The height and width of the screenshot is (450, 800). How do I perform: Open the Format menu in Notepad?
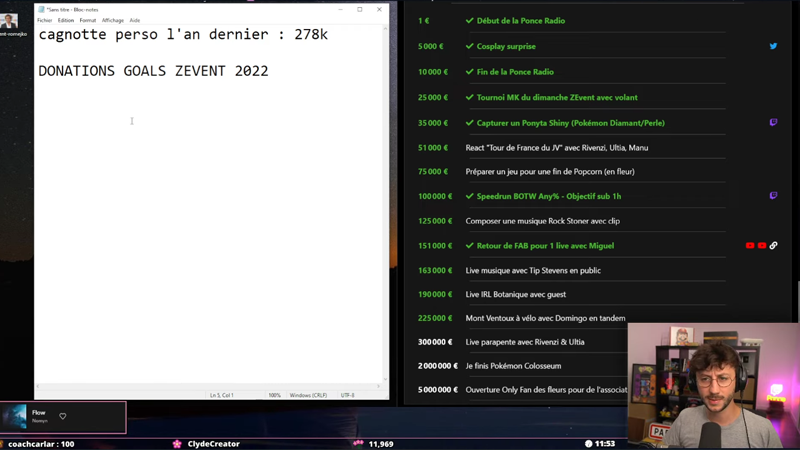pyautogui.click(x=88, y=20)
